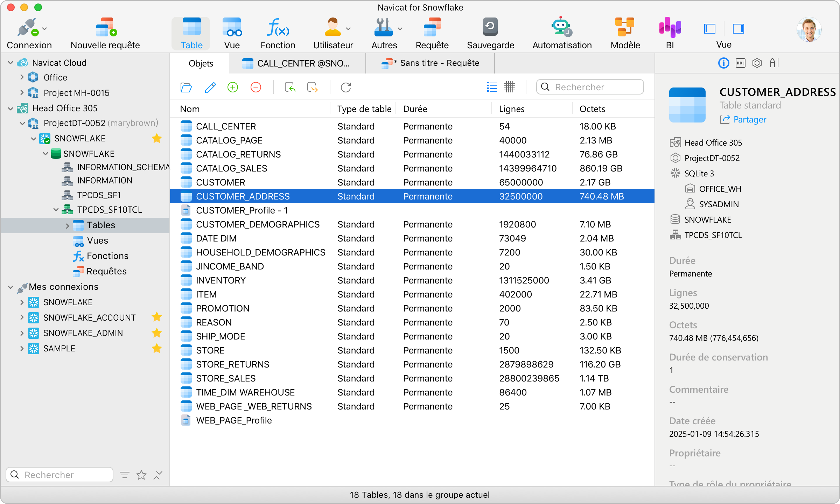
Task: Click the Autres tools icon
Action: click(x=383, y=27)
